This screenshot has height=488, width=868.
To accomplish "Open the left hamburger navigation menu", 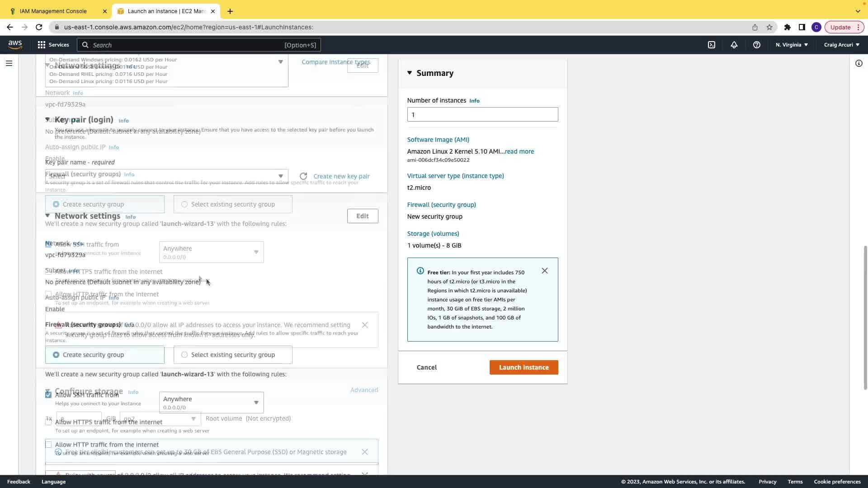I will click(9, 63).
